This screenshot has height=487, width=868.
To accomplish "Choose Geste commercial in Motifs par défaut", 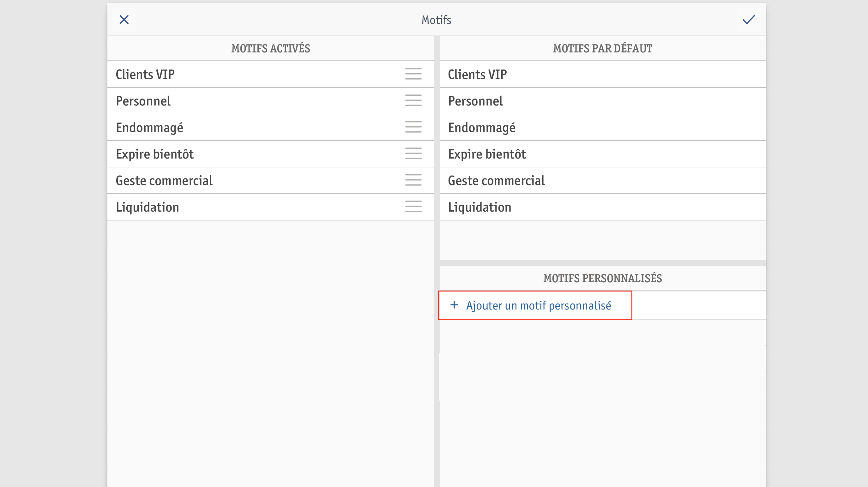I will point(602,181).
